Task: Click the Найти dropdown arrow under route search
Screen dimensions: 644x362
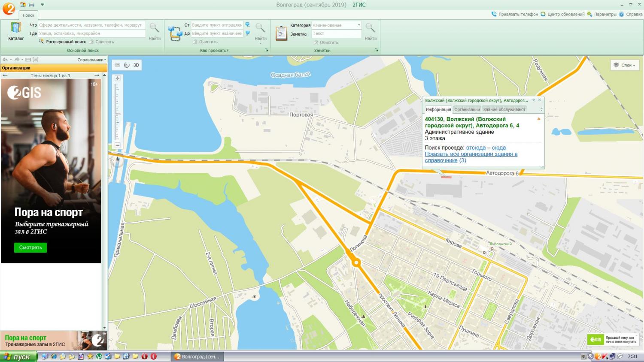Action: point(260,43)
